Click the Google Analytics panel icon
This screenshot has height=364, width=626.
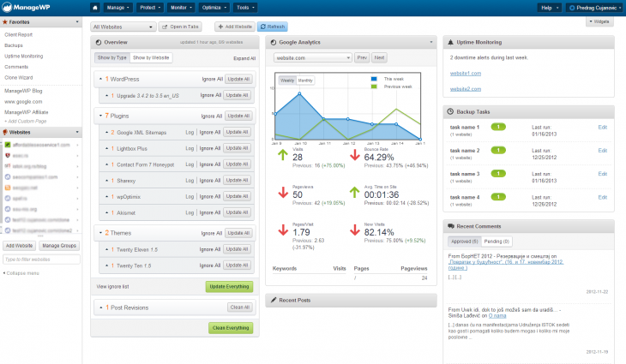pyautogui.click(x=274, y=42)
